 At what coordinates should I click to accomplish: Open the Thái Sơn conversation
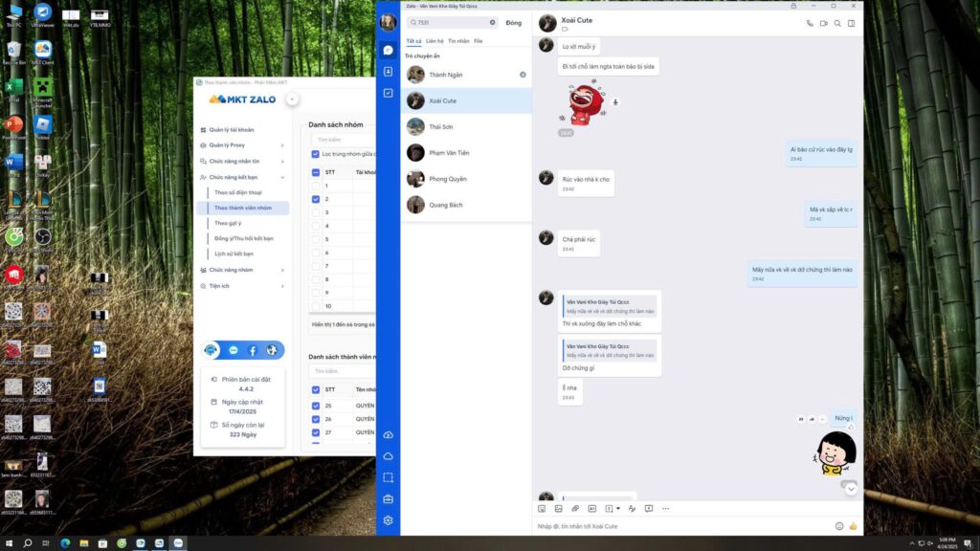440,126
